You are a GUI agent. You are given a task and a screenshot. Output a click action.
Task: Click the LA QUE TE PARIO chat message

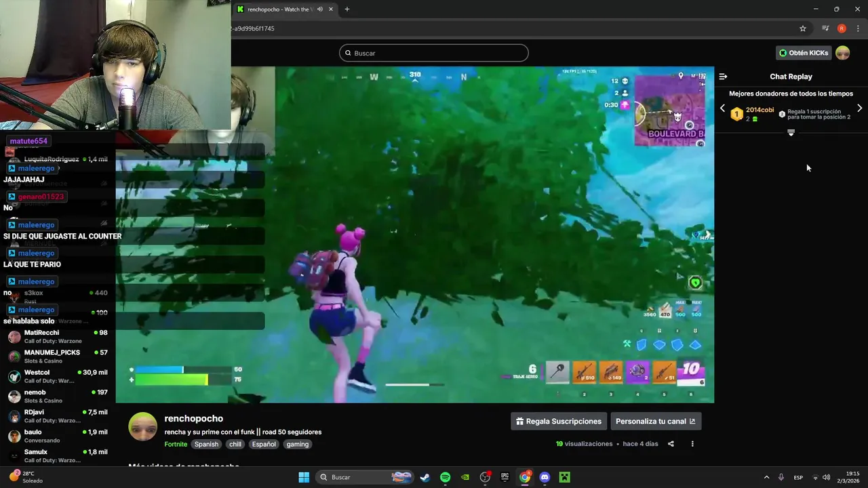(32, 264)
